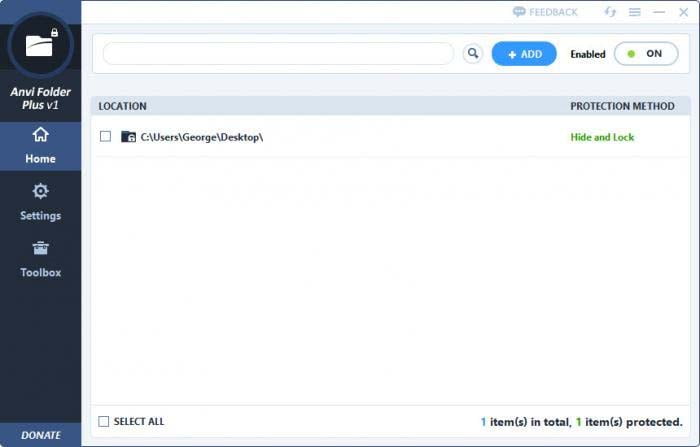Screen dimensions: 700x447
Task: Click the Anvi Folder Plus v1 title text
Action: [x=41, y=98]
